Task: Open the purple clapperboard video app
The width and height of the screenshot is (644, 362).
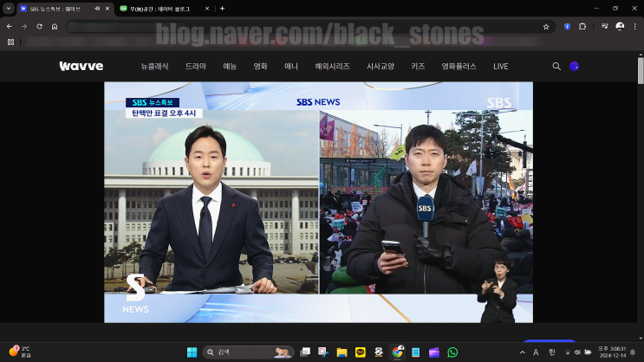Action: pos(434,352)
